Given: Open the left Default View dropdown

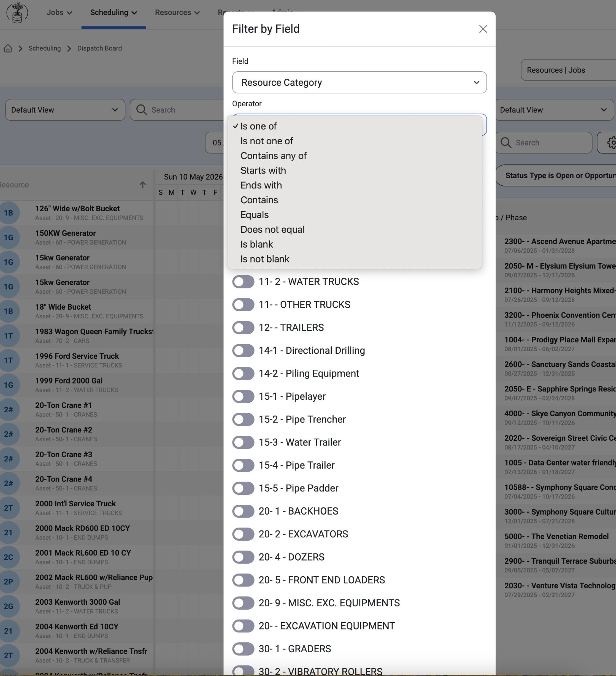Looking at the screenshot, I should pyautogui.click(x=65, y=110).
